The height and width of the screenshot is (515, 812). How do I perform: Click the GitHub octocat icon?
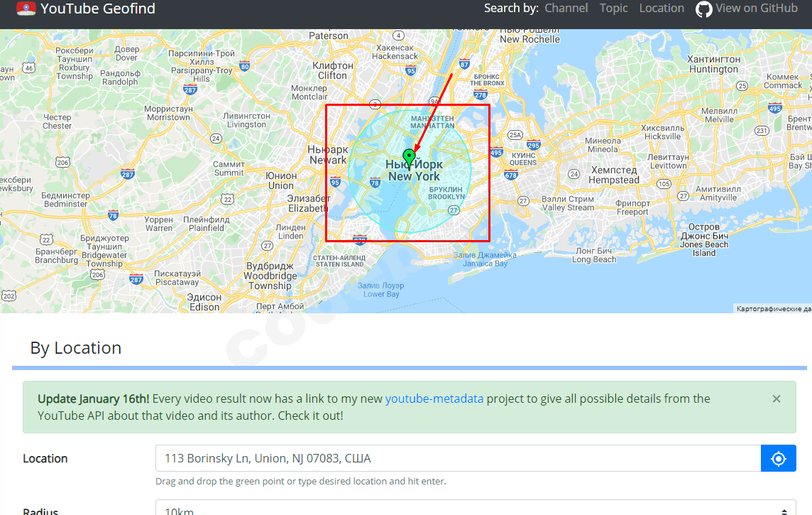tap(704, 9)
